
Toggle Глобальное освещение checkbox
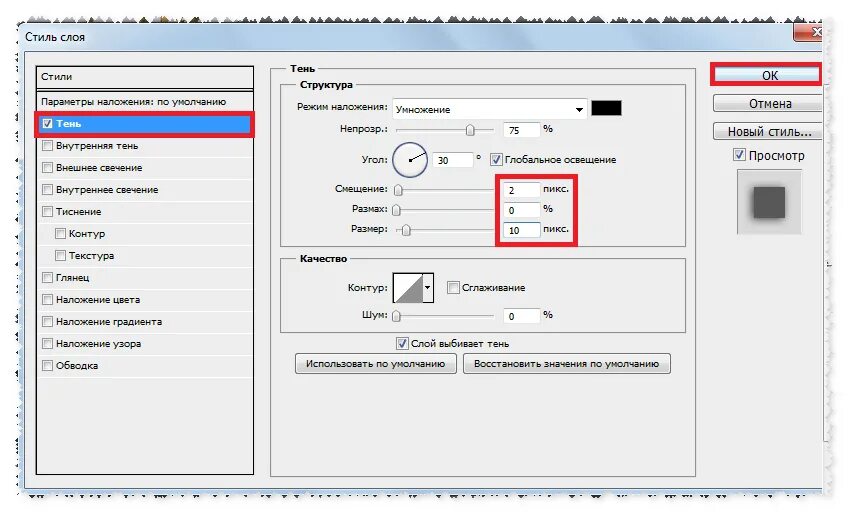pos(496,160)
